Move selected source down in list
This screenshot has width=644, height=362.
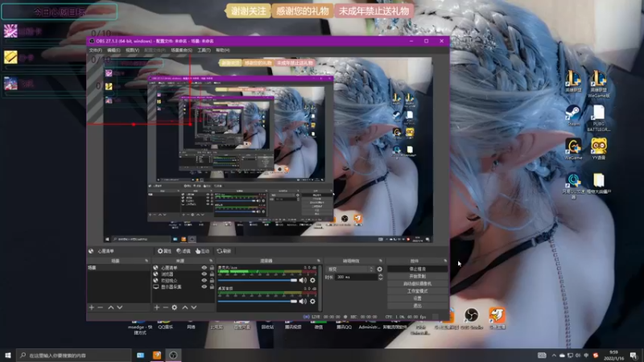[194, 307]
